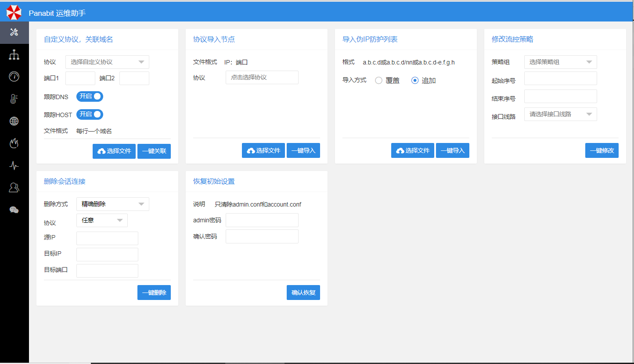634x364 pixels.
Task: Expand the 请选择接口线路 dropdown
Action: (x=560, y=114)
